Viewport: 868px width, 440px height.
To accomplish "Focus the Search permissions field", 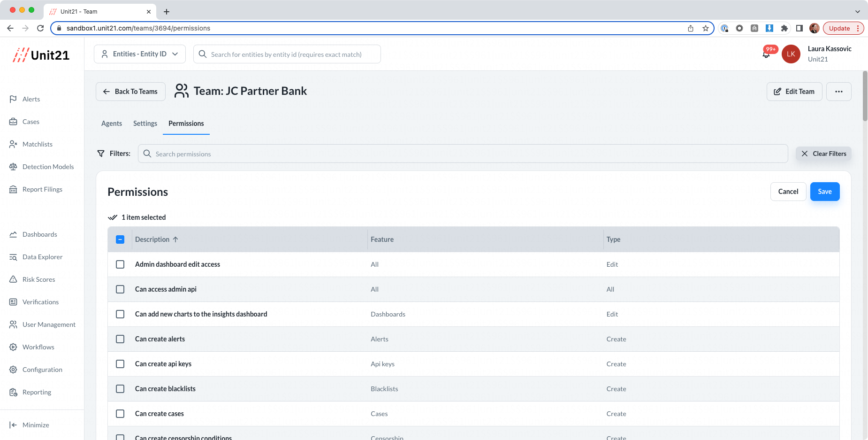I will tap(463, 154).
